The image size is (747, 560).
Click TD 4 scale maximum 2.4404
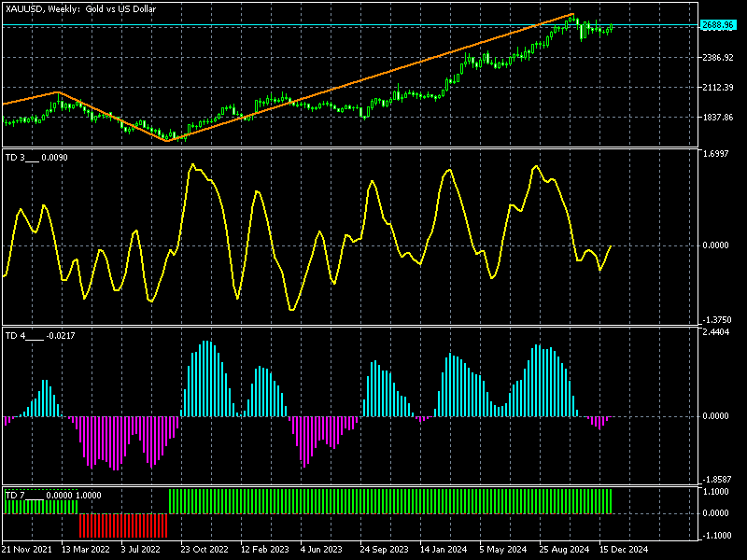pos(715,332)
